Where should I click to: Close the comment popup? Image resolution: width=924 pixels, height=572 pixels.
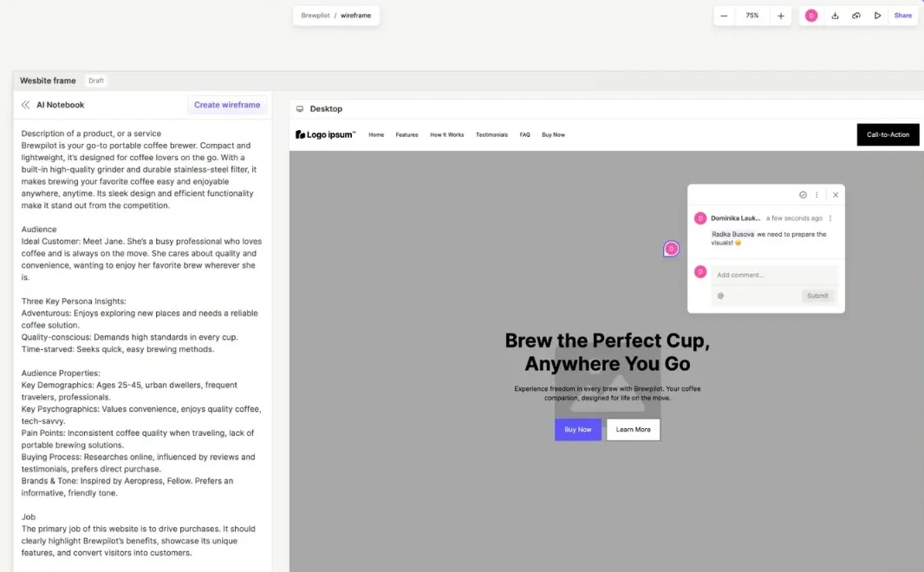pyautogui.click(x=836, y=195)
